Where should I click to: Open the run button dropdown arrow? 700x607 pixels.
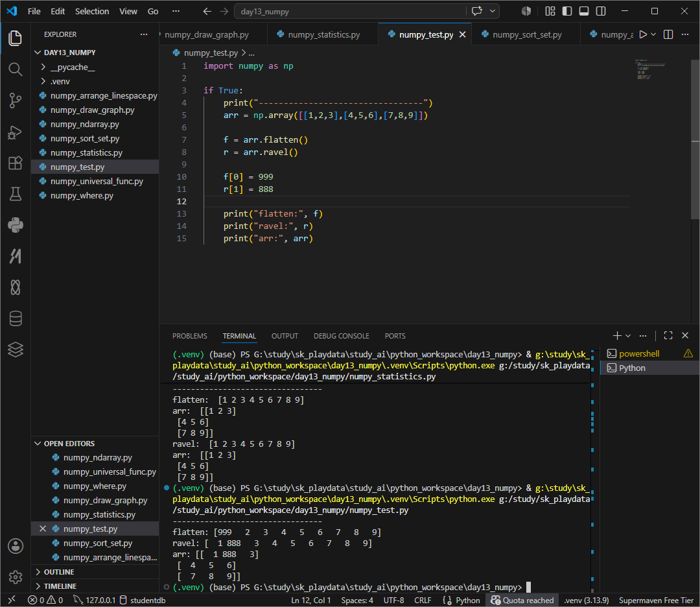click(x=653, y=34)
